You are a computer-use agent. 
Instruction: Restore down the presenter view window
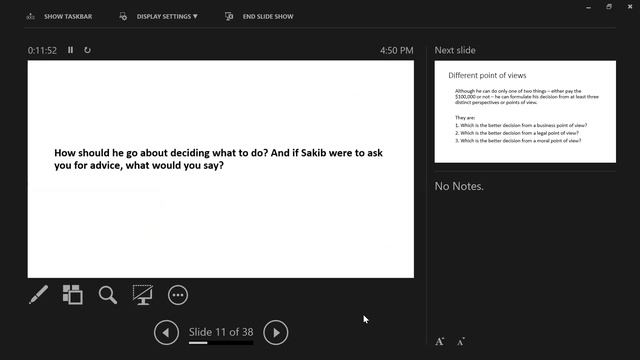(x=609, y=7)
